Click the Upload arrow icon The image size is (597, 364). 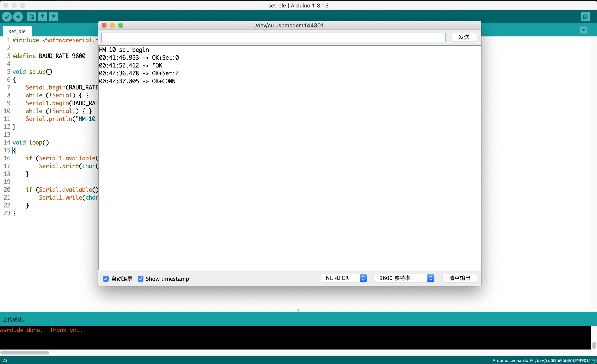(x=18, y=17)
